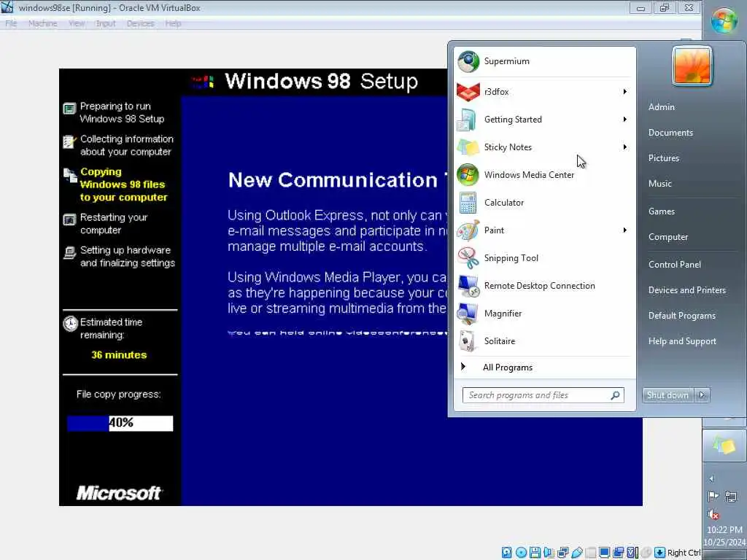Open VirtualBox Help menu
This screenshot has height=560, width=747.
173,23
